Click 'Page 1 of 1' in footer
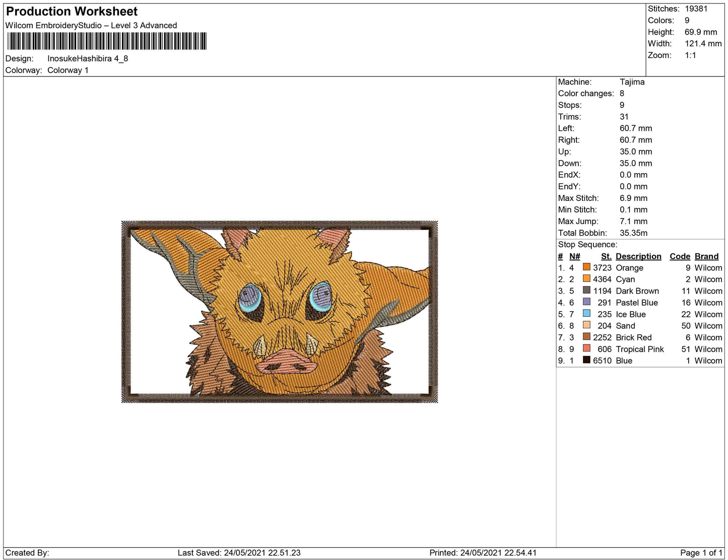This screenshot has width=728, height=560. [x=701, y=552]
